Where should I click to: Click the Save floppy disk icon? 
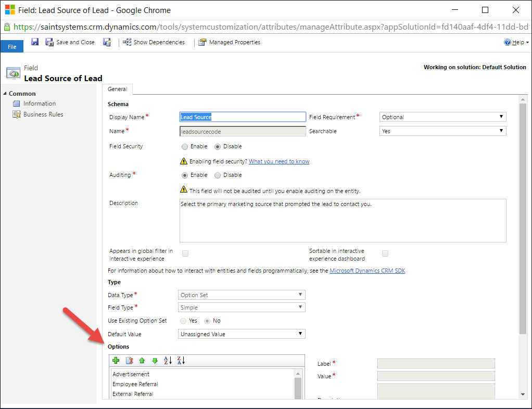35,42
